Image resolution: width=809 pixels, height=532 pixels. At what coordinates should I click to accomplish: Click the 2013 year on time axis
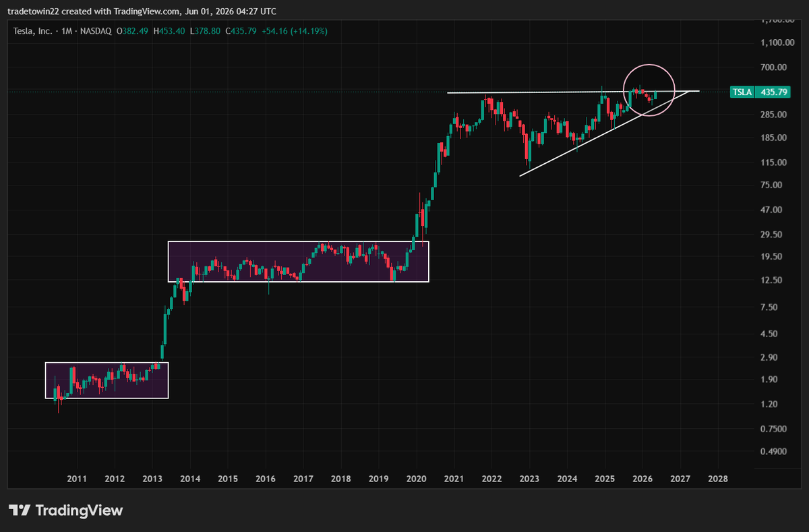152,478
